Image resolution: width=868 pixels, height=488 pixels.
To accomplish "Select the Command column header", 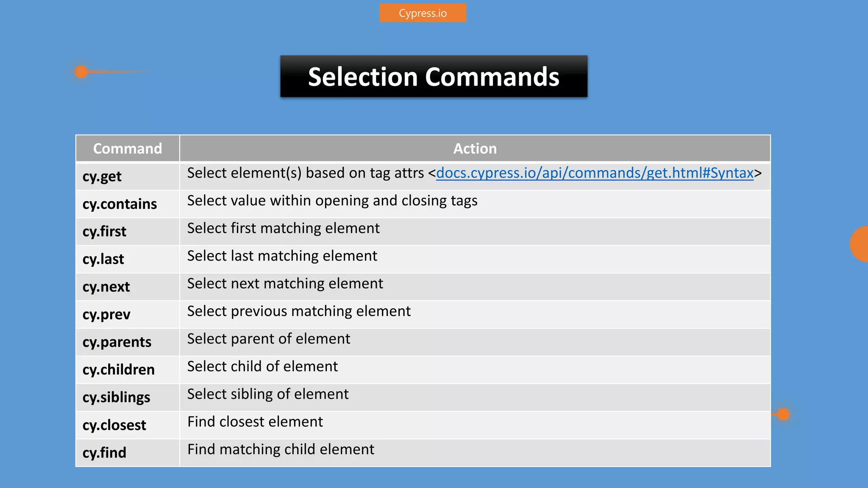I will pyautogui.click(x=128, y=148).
